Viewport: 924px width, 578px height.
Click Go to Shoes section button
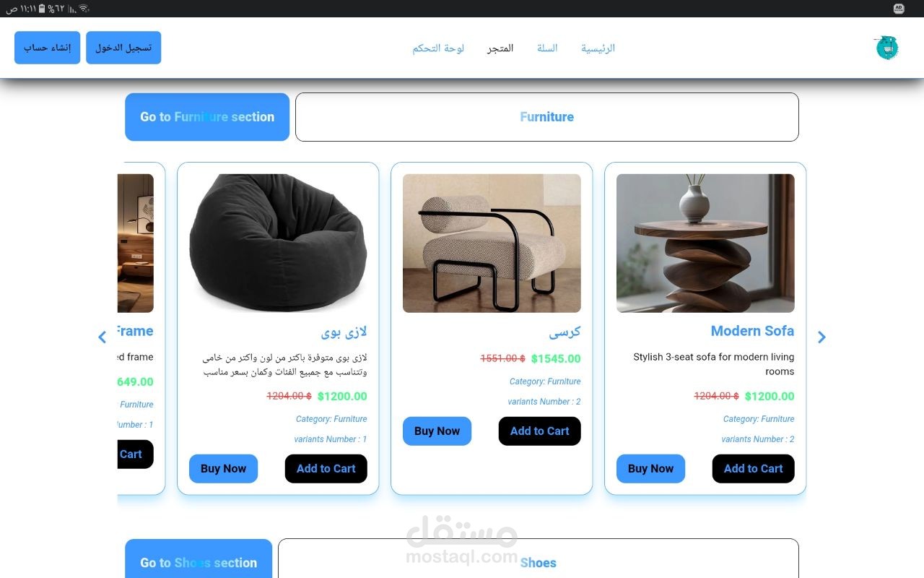[199, 561]
